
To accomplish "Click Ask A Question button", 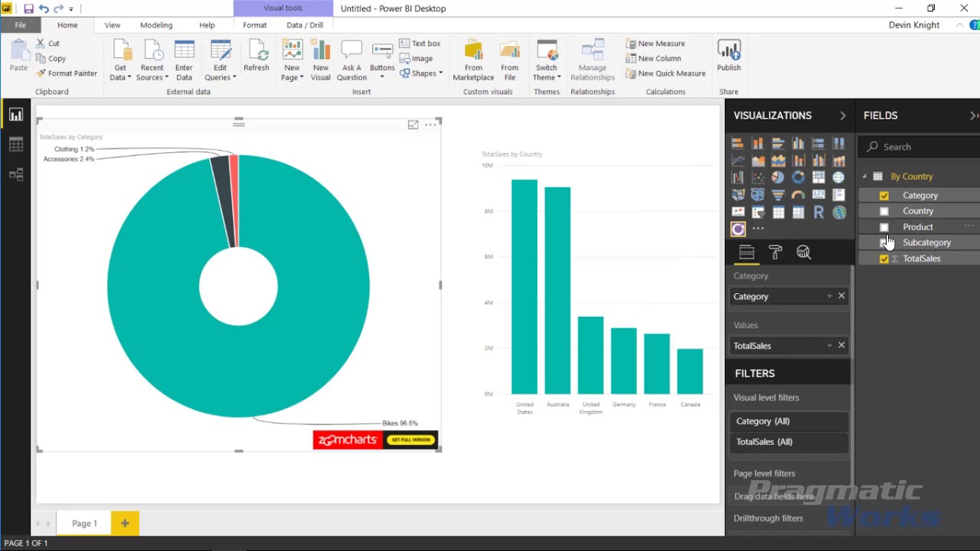I will (x=351, y=60).
